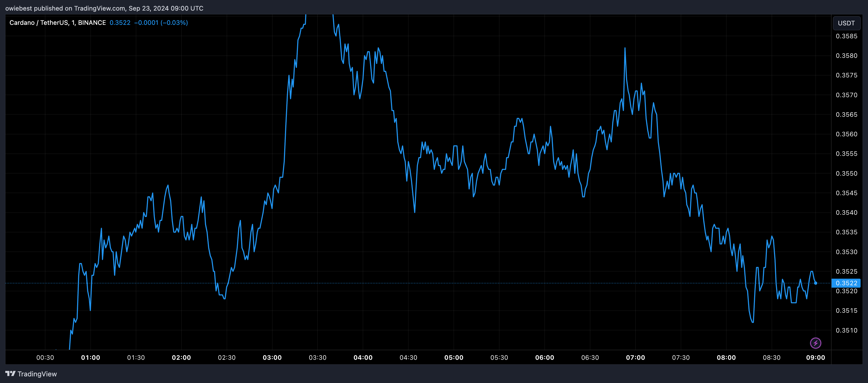Click the 0.3515 price axis label
868x383 pixels.
(x=846, y=311)
